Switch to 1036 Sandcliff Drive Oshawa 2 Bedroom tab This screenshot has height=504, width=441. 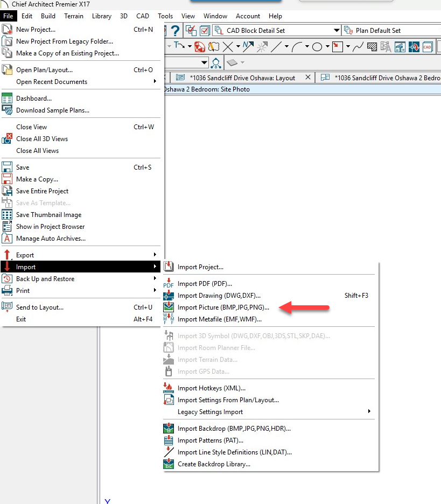click(x=379, y=78)
